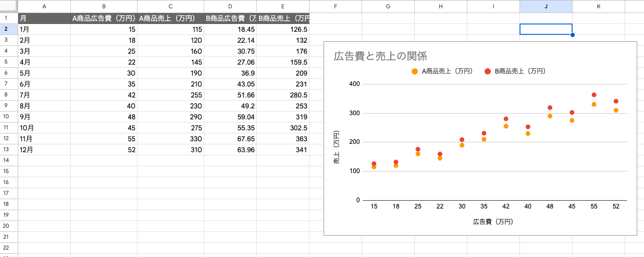Click the cell containing 12月
Image resolution: width=644 pixels, height=257 pixels.
coord(44,150)
